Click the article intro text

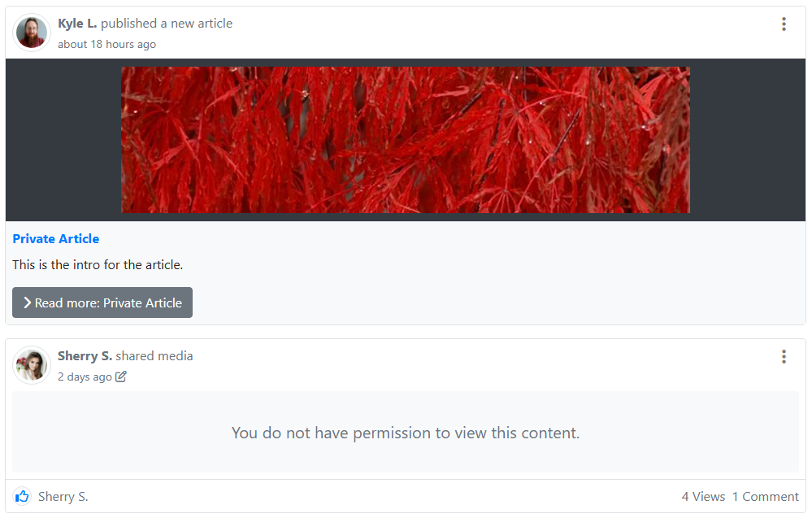coord(98,264)
